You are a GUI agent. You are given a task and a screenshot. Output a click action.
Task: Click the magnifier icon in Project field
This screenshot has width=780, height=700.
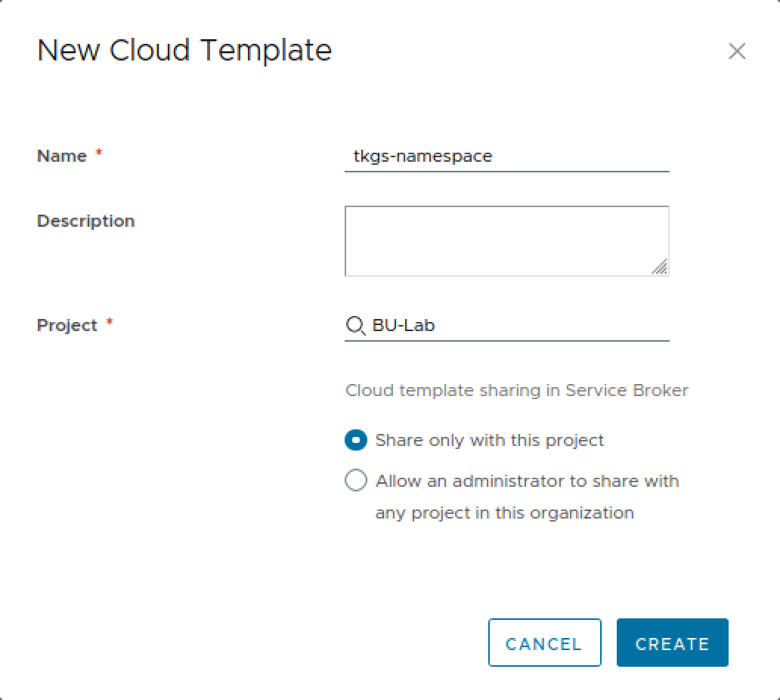356,326
